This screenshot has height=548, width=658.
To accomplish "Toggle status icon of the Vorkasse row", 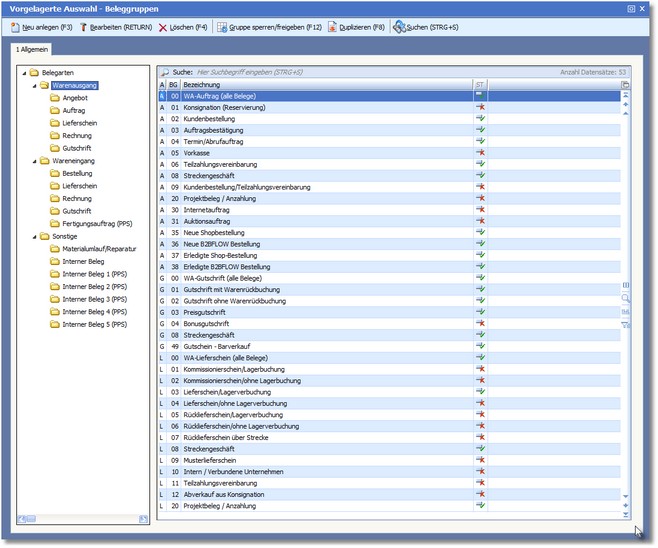I will [480, 152].
